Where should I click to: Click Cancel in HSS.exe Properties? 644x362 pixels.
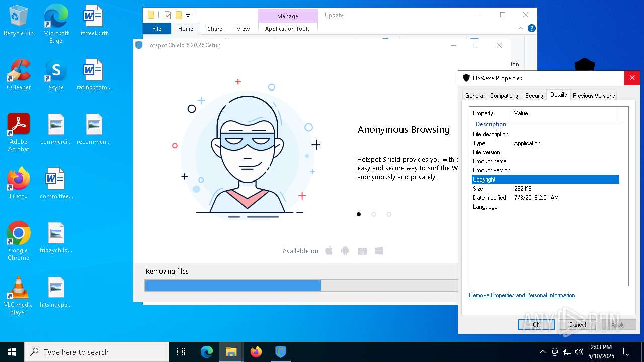coord(577,325)
